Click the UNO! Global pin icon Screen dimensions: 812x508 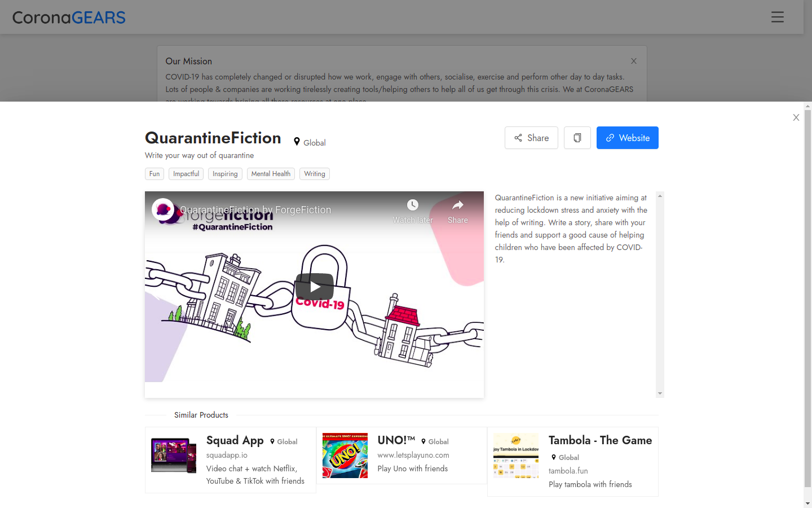tap(423, 441)
